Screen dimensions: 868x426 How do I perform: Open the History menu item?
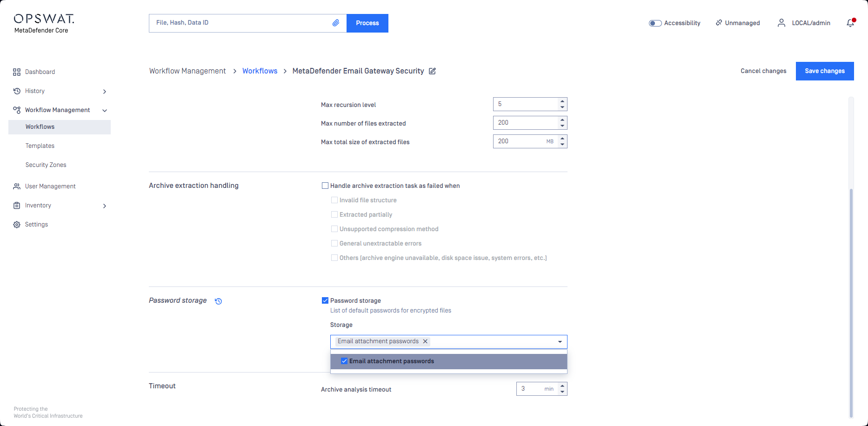(x=35, y=91)
